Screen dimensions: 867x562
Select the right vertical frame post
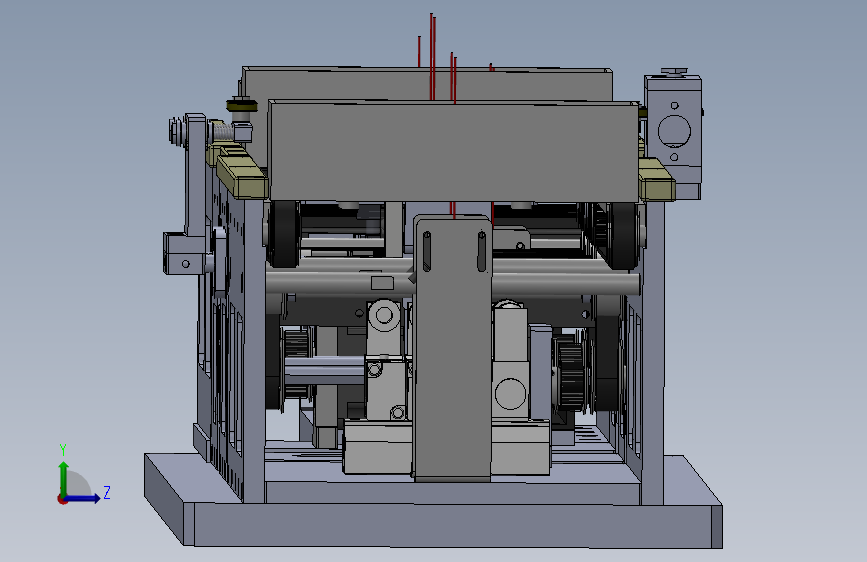652,354
